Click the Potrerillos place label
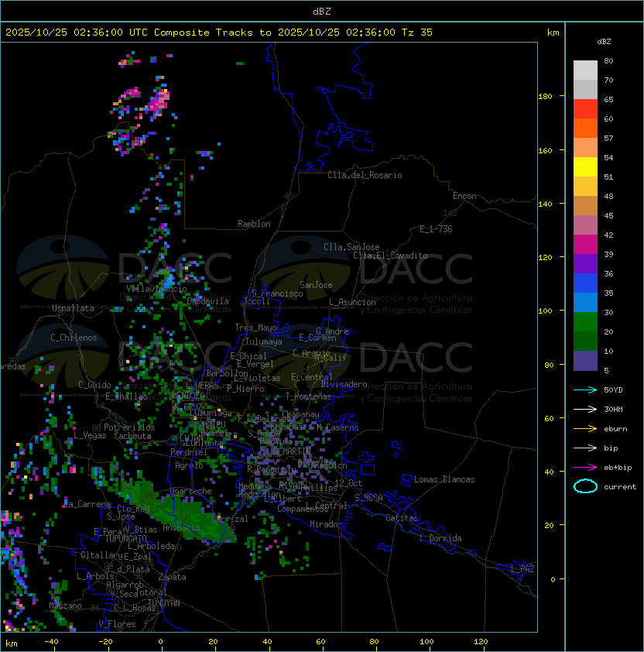The image size is (644, 652). [x=129, y=427]
